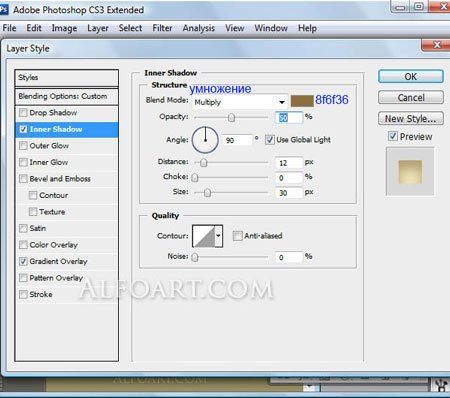
Task: Close the Layer Style dialog
Action: tap(437, 45)
